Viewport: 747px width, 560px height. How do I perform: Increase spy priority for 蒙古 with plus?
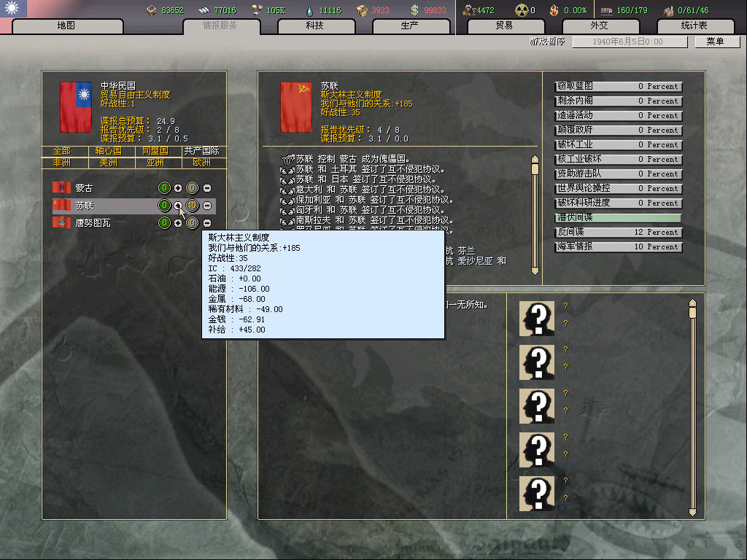click(178, 188)
